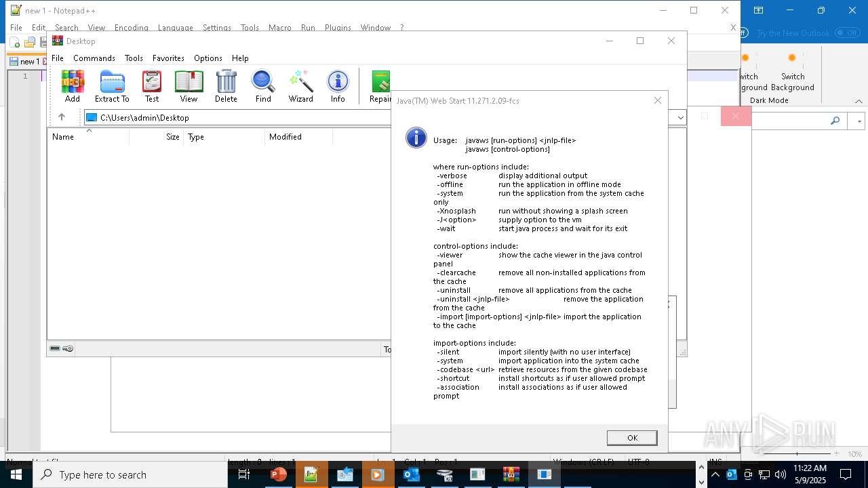Sort WinRAR file list by Size column

click(x=157, y=137)
